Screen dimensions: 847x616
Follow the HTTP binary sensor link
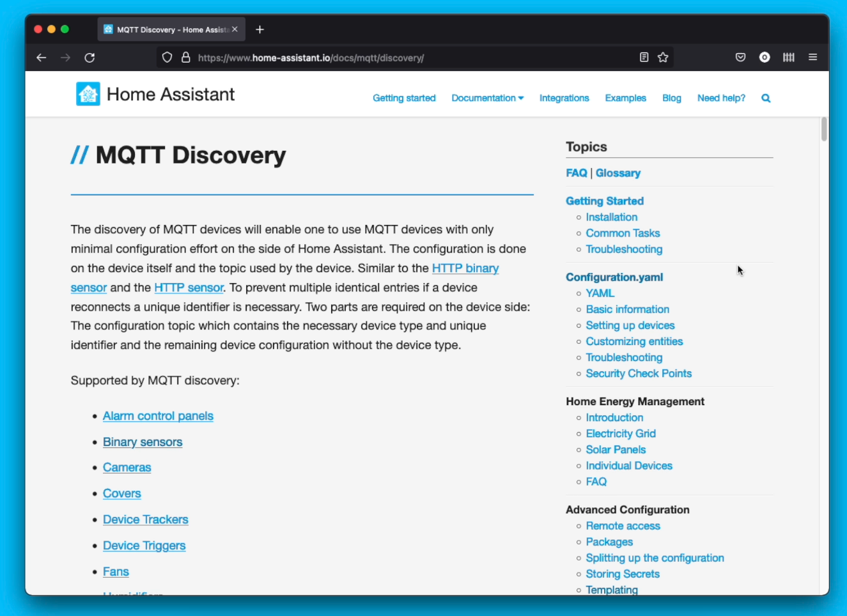465,268
